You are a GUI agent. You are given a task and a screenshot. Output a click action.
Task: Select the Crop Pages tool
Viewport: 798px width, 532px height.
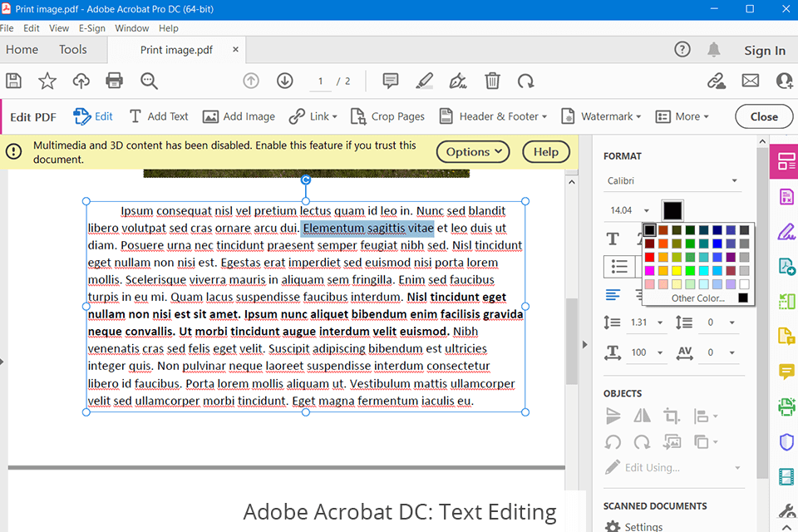coord(387,116)
